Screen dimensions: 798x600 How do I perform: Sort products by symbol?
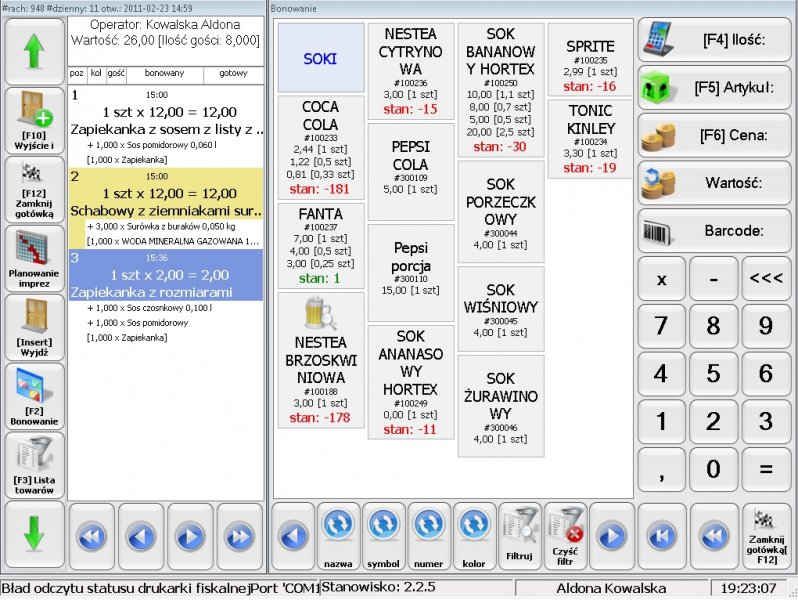click(x=383, y=534)
